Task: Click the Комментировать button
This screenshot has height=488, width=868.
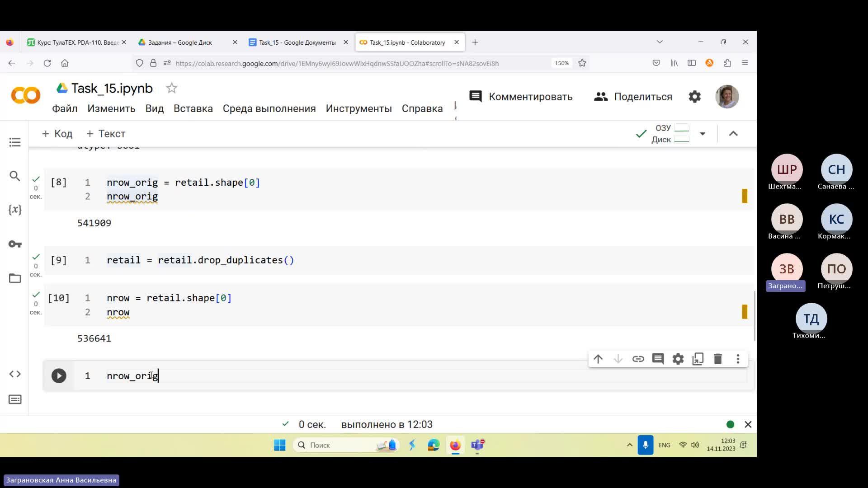Action: [x=521, y=97]
